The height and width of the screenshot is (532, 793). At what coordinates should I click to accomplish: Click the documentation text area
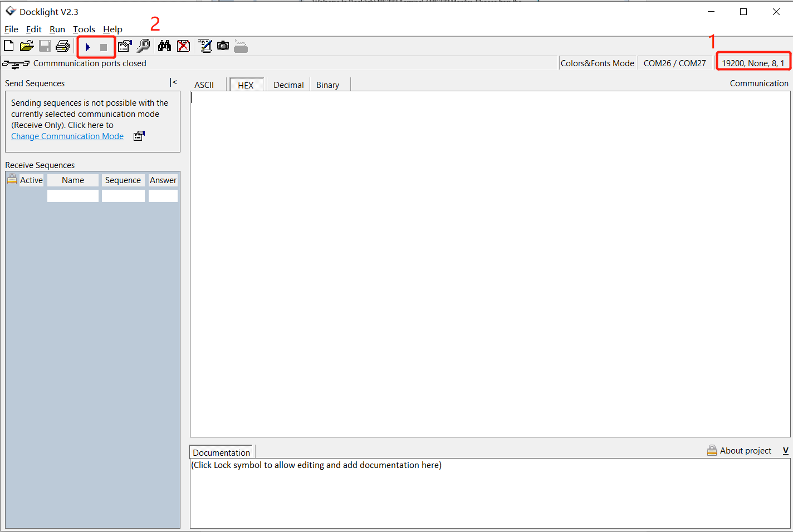pos(490,493)
